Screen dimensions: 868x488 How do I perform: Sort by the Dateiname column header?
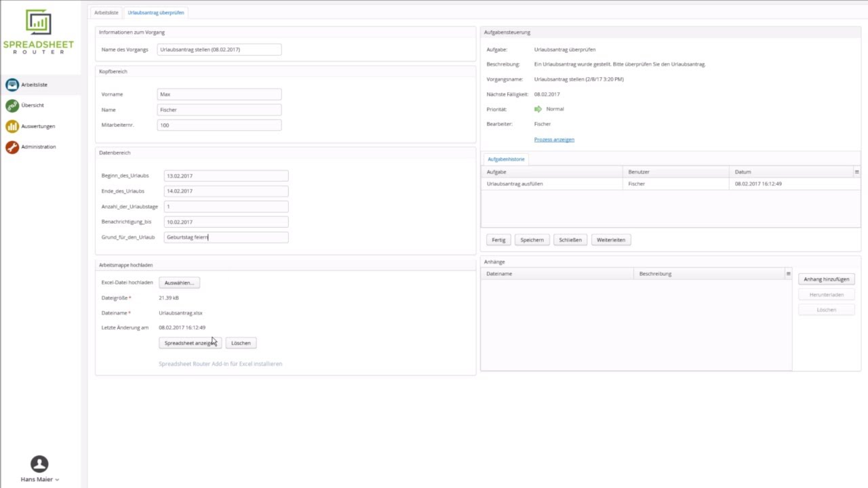(557, 274)
